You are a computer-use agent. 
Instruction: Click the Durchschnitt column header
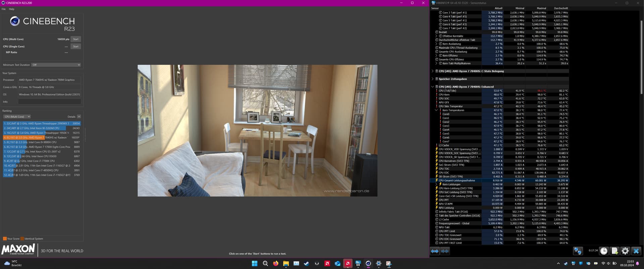click(558, 8)
